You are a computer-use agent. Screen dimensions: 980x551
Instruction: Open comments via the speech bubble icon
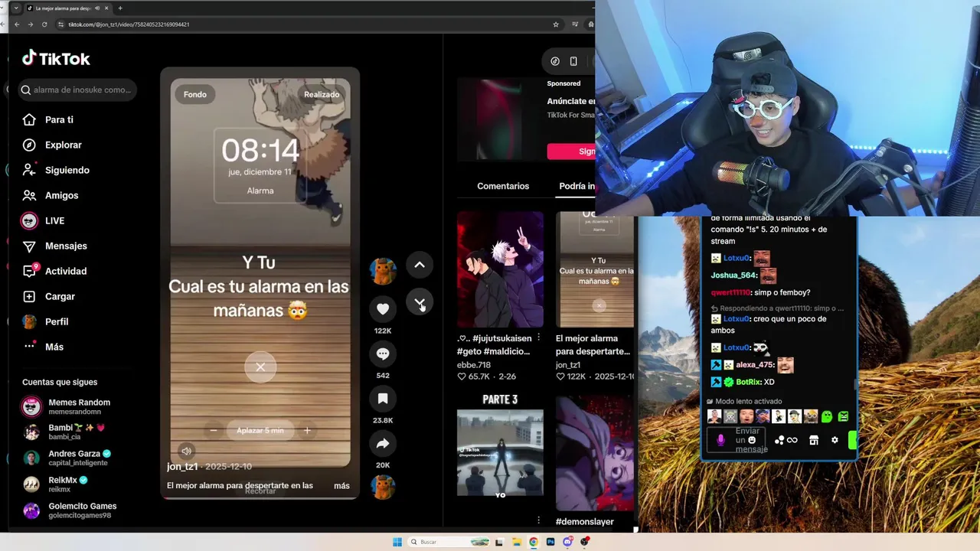coord(383,354)
